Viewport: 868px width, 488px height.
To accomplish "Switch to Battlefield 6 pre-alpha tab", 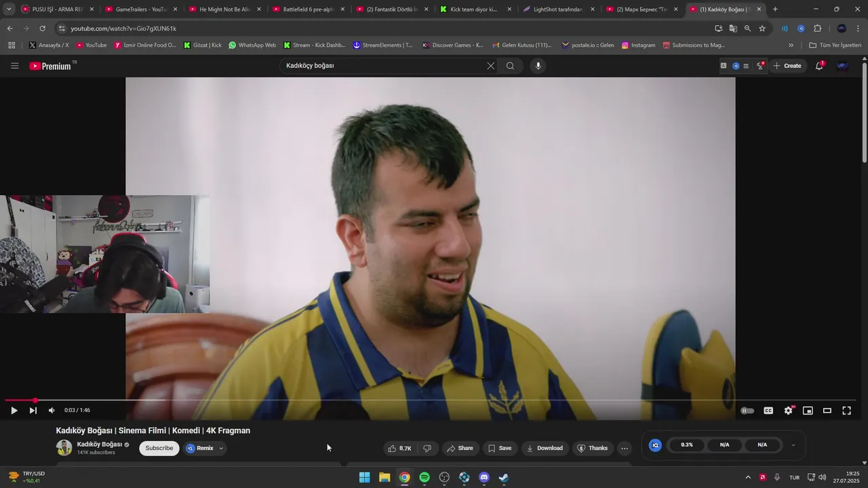I will tap(309, 9).
